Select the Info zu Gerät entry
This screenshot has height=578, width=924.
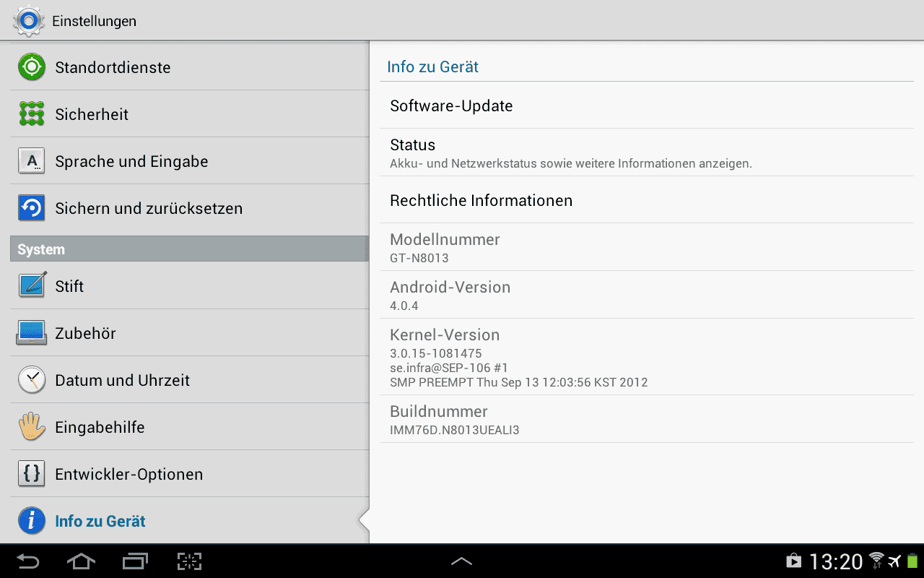click(x=189, y=521)
